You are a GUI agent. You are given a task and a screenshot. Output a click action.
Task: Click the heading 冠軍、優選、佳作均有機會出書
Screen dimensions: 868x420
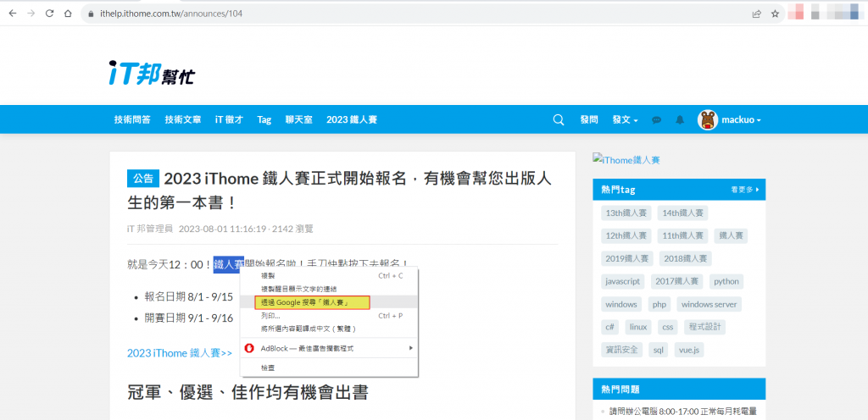pyautogui.click(x=248, y=392)
